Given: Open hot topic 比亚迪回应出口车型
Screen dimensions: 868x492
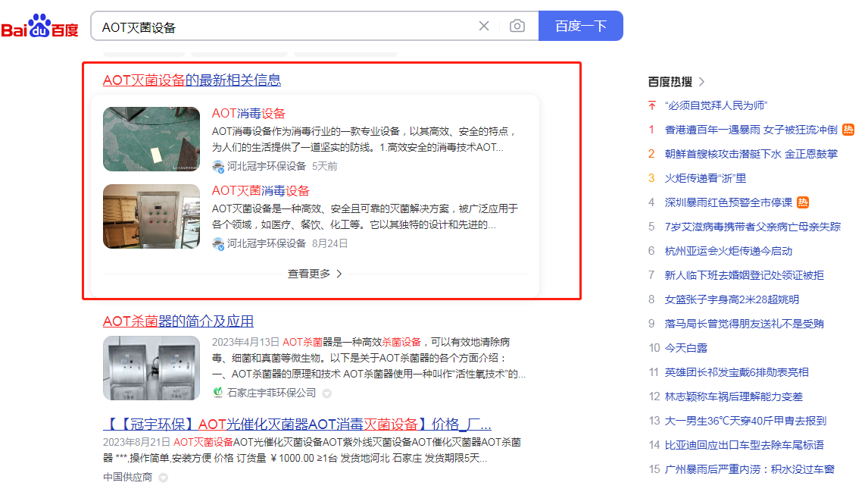Looking at the screenshot, I should point(744,446).
